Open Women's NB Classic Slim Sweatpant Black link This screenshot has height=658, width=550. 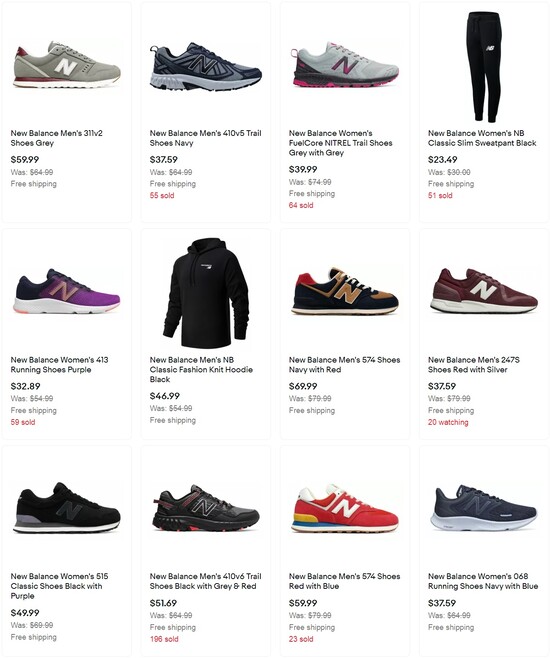pos(482,138)
